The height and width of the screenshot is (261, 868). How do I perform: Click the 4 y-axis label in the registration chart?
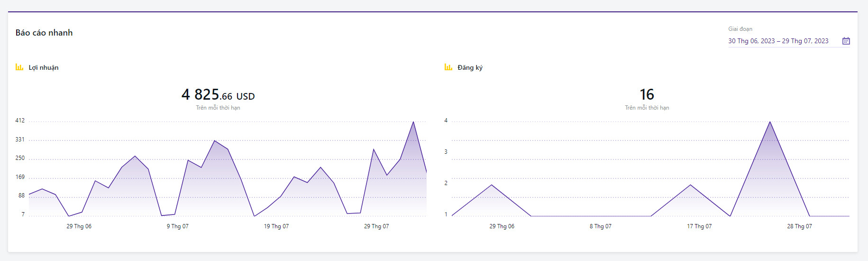pyautogui.click(x=446, y=121)
